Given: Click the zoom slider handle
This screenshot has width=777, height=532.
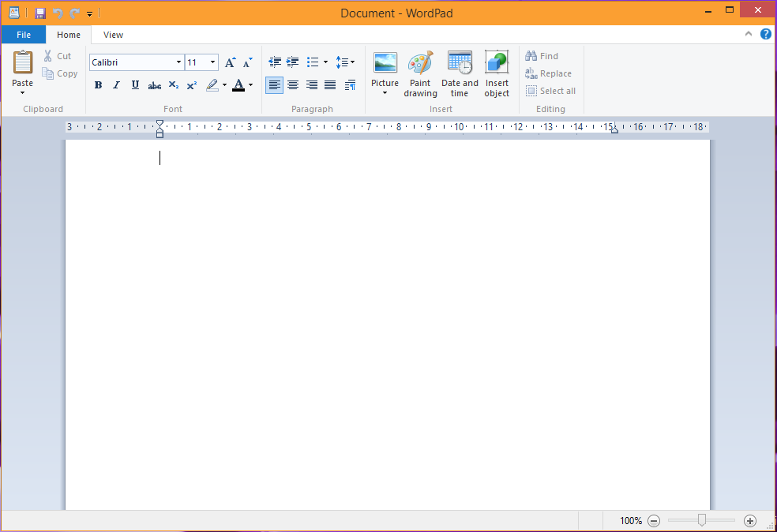Looking at the screenshot, I should coord(701,520).
